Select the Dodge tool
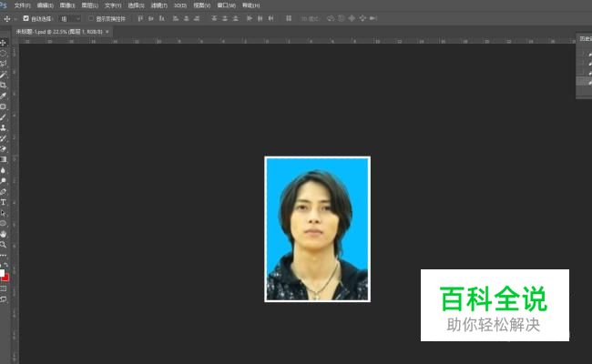 click(x=3, y=181)
